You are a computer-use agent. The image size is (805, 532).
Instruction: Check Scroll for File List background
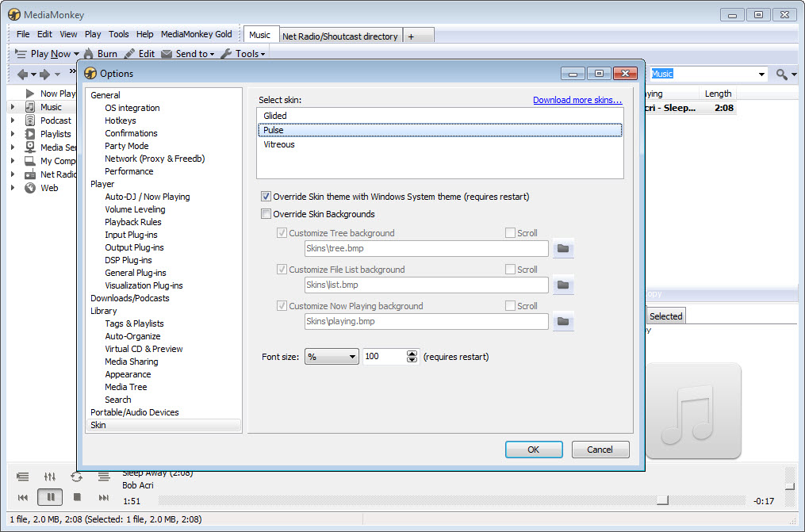point(510,270)
